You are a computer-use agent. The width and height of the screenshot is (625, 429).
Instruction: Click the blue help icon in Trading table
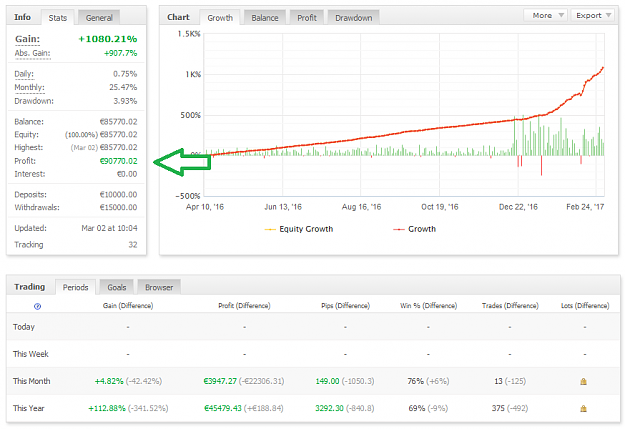(37, 306)
